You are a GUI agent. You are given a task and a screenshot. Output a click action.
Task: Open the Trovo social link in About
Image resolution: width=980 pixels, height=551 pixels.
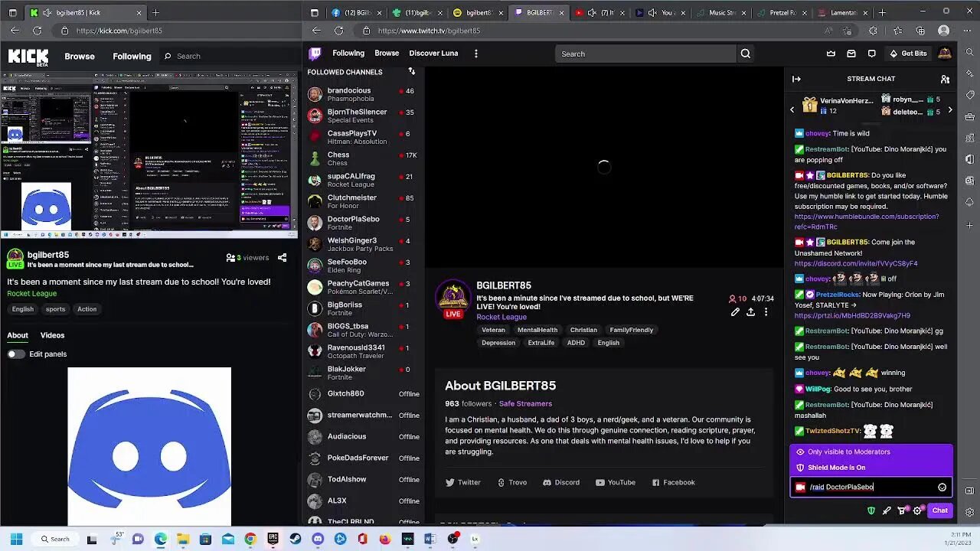512,483
